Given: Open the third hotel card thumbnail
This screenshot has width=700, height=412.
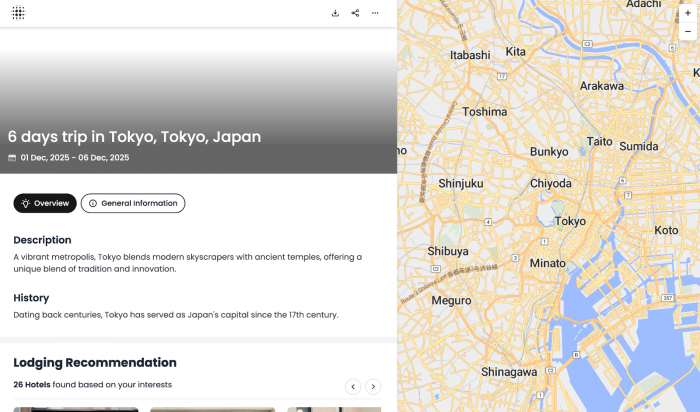Looking at the screenshot, I should (x=333, y=409).
